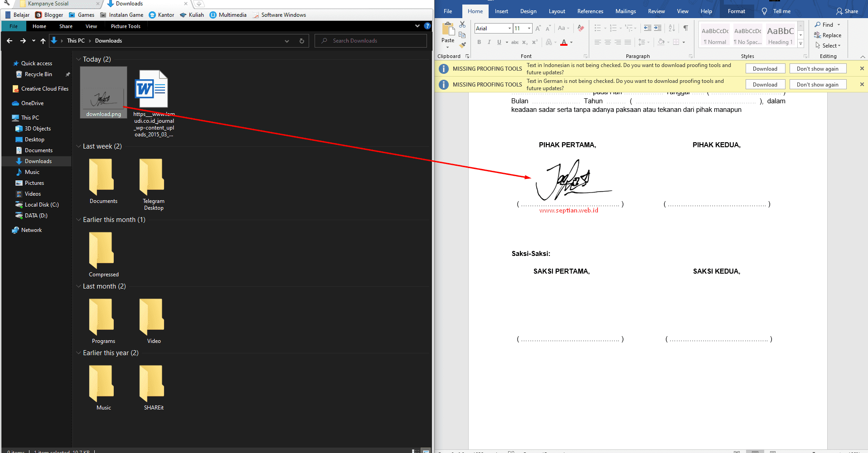Clear all formatting with eraser icon
Image resolution: width=868 pixels, height=453 pixels.
pos(581,28)
